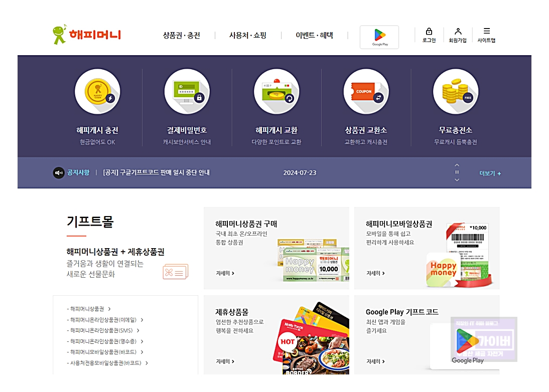Click the 공지사항 speaker icon

[59, 173]
